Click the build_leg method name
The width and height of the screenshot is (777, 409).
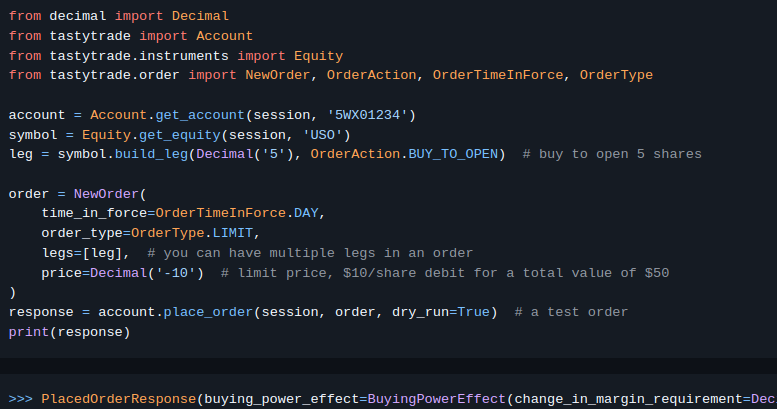[x=151, y=154]
